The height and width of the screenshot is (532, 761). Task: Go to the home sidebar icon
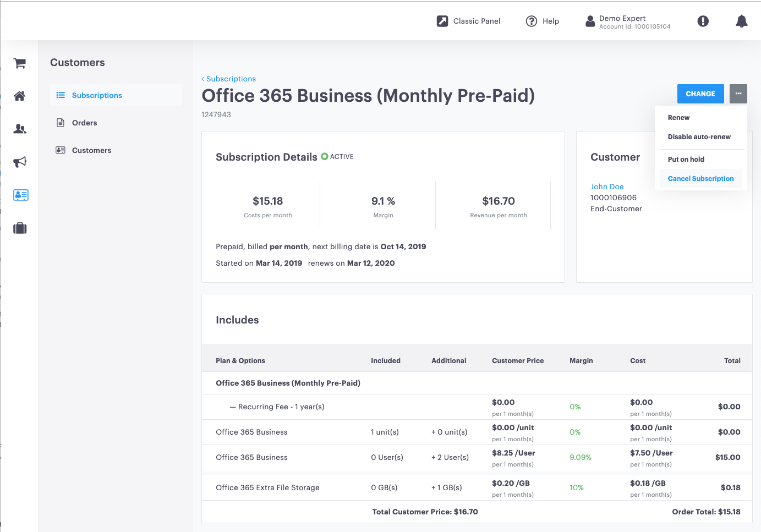20,96
